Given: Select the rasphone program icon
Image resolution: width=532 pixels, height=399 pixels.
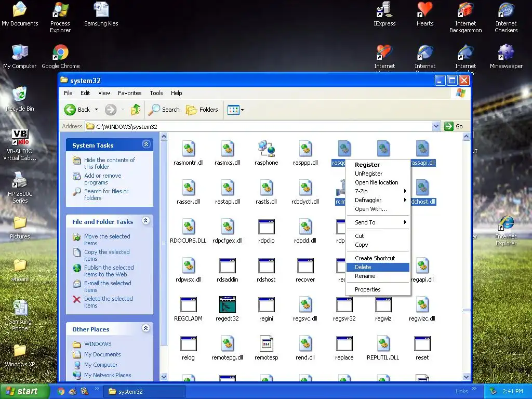Looking at the screenshot, I should [x=267, y=149].
